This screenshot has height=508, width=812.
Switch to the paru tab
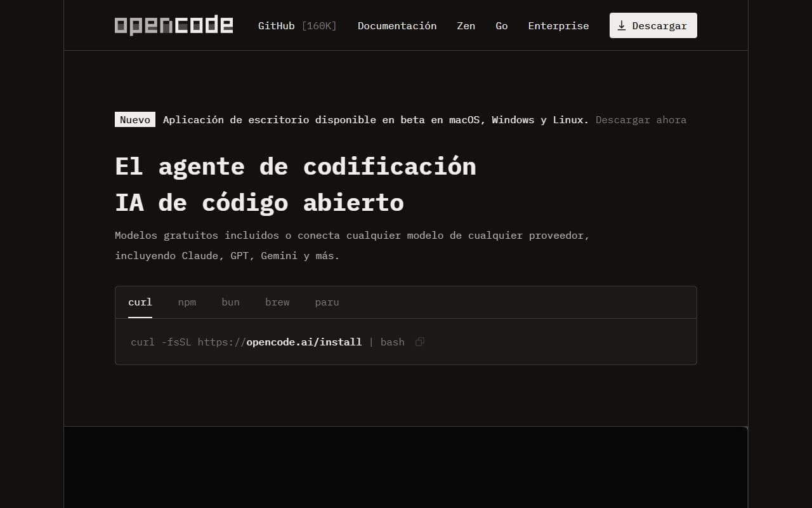(327, 302)
